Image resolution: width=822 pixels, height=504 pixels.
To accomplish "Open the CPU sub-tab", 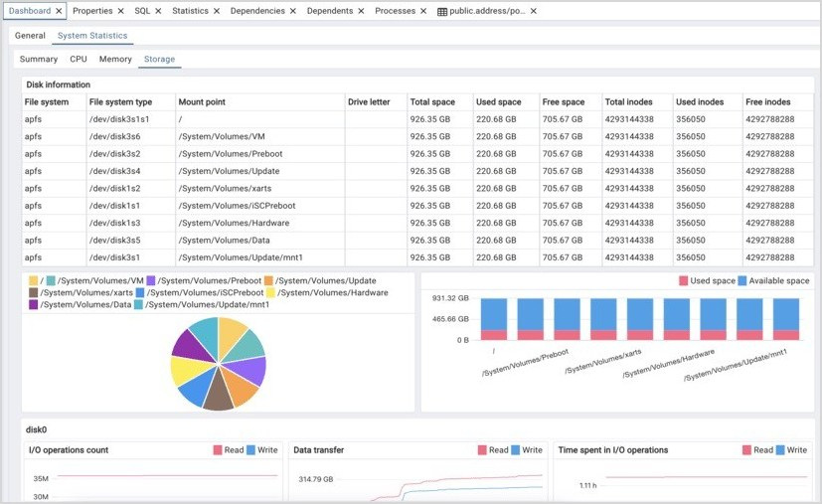I will [x=79, y=60].
